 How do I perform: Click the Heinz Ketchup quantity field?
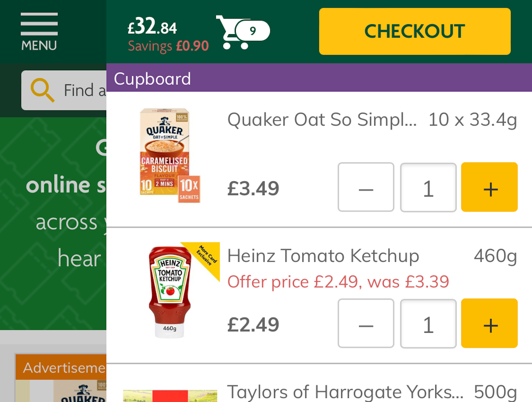pyautogui.click(x=428, y=323)
